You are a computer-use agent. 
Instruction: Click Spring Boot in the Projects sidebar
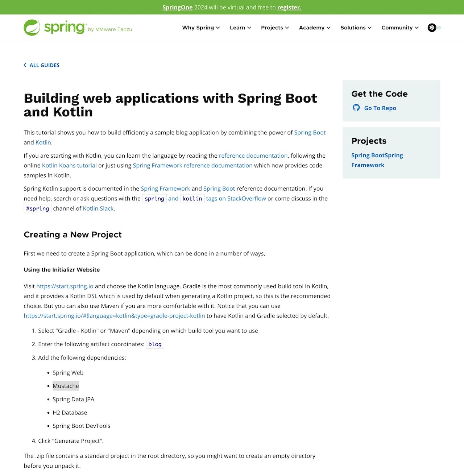pyautogui.click(x=368, y=155)
